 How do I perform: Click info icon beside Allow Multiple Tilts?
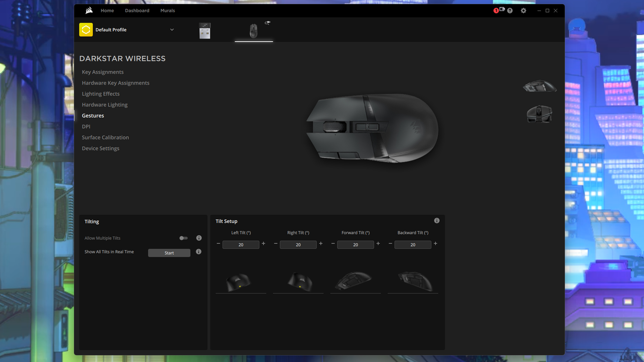pos(199,238)
